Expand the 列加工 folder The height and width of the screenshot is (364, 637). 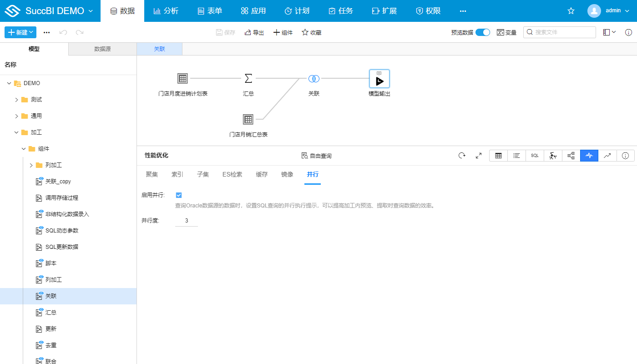31,165
